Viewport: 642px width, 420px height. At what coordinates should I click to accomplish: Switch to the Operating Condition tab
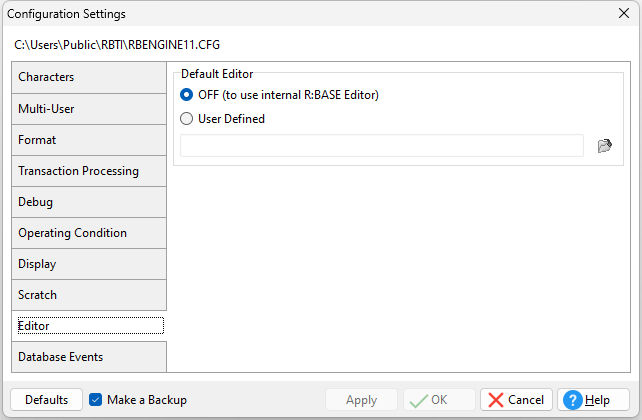coord(89,233)
